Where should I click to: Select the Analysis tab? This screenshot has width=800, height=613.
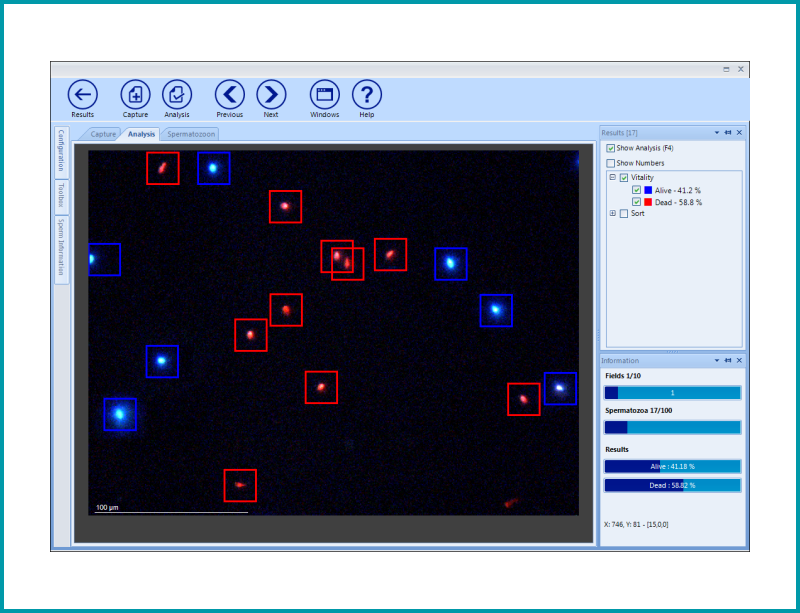[141, 134]
